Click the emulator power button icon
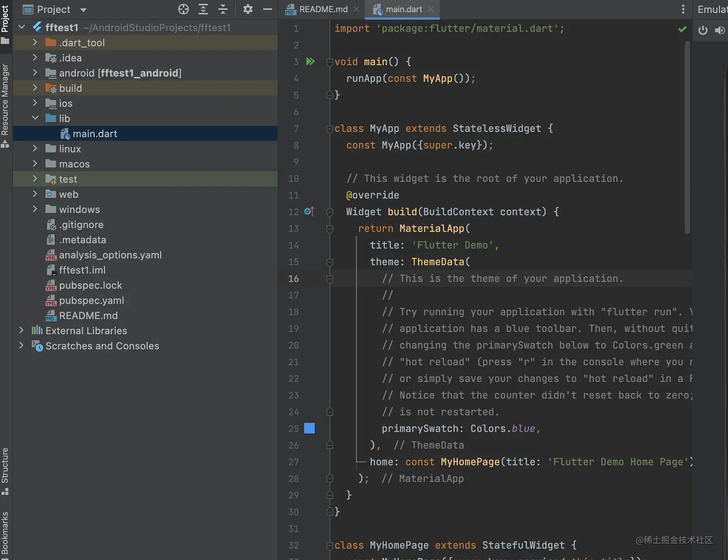This screenshot has width=728, height=560. point(703,30)
